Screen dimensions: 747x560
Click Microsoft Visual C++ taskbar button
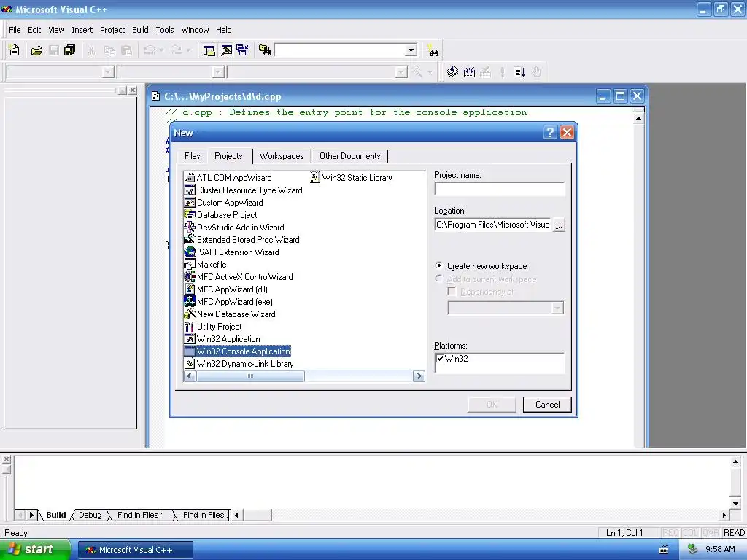coord(135,550)
